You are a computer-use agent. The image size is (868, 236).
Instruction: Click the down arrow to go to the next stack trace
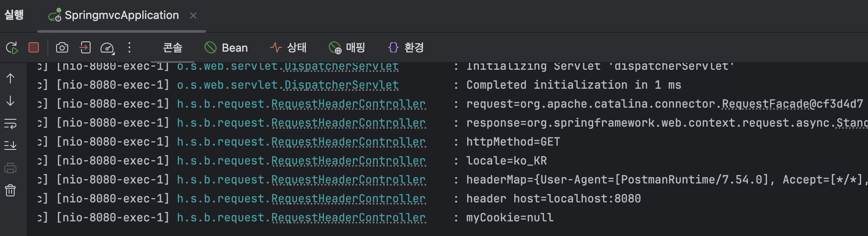pos(10,101)
